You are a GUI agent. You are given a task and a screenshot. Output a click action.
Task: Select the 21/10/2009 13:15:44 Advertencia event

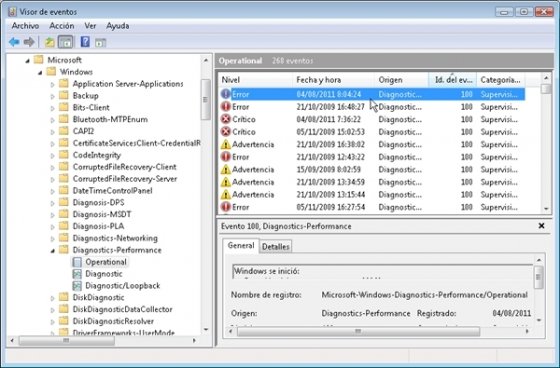[x=372, y=194]
